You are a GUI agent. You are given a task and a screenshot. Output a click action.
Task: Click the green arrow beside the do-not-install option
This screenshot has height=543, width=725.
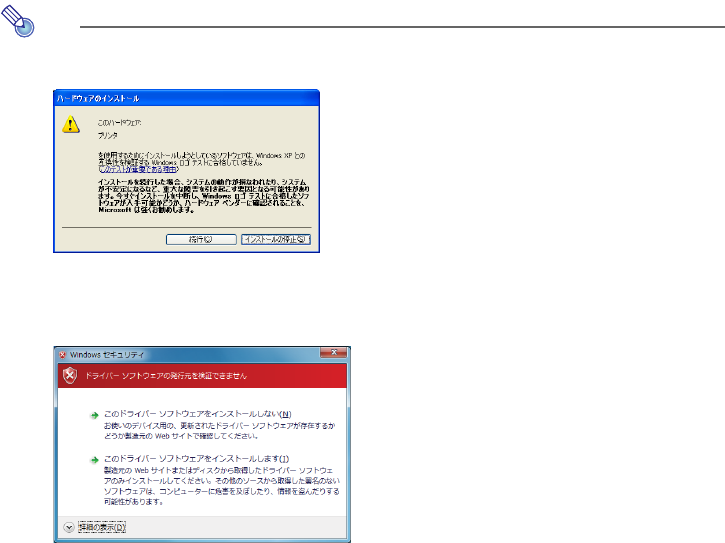coord(94,415)
